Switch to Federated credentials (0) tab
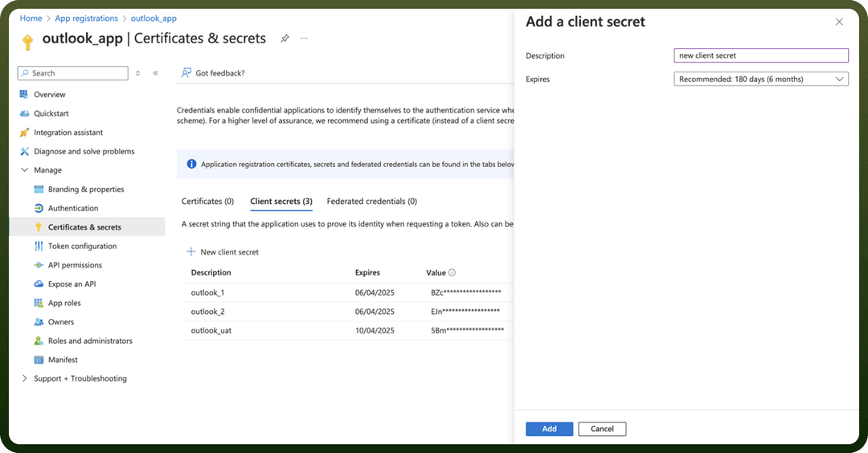The width and height of the screenshot is (868, 453). pos(372,202)
